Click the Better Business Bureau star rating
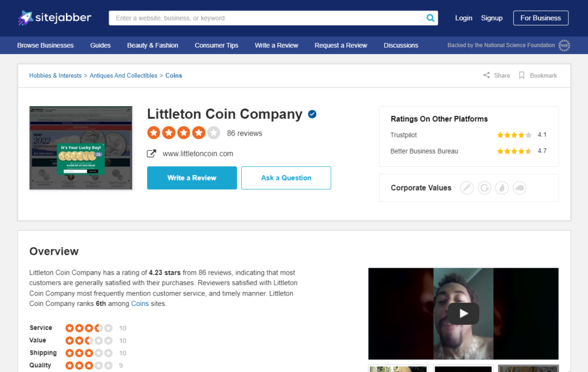The image size is (588, 372). [514, 151]
